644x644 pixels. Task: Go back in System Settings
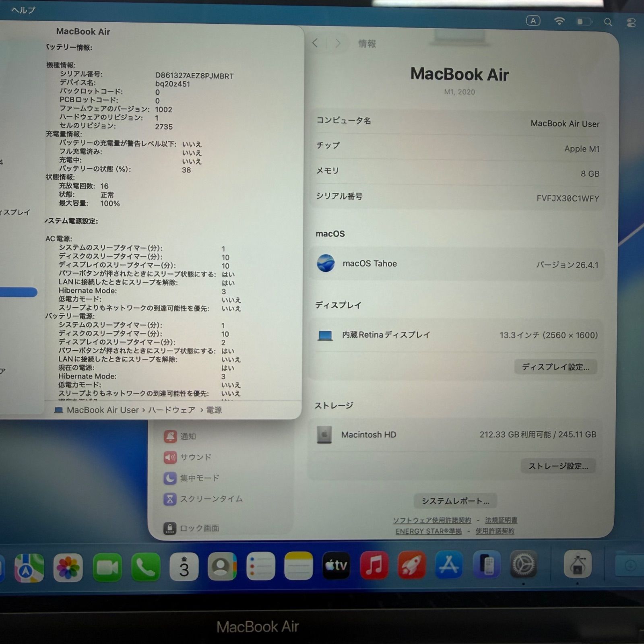coord(315,43)
